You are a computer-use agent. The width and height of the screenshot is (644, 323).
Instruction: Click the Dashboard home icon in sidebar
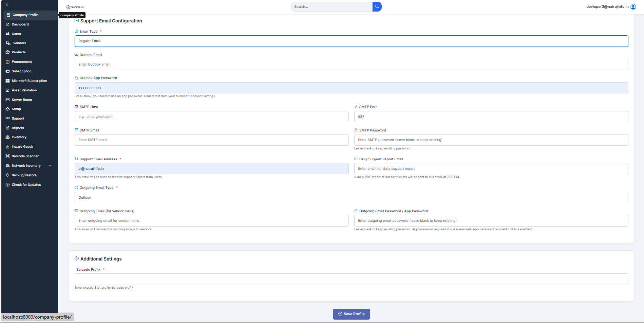click(x=7, y=24)
